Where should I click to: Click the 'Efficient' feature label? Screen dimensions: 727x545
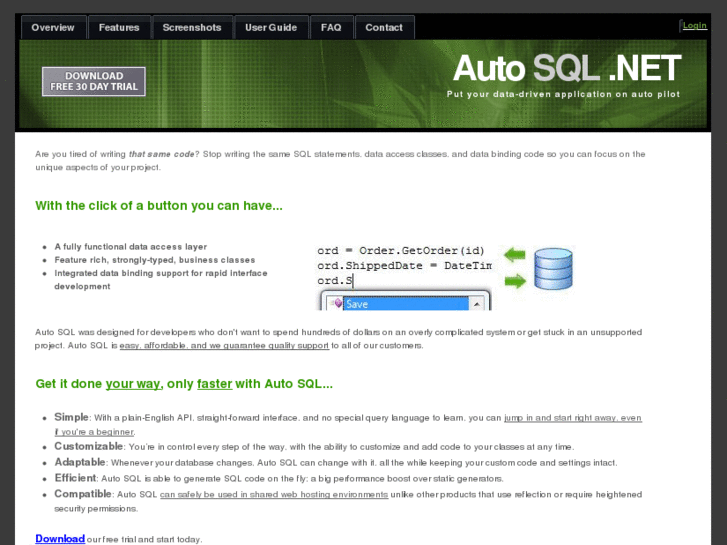point(75,478)
